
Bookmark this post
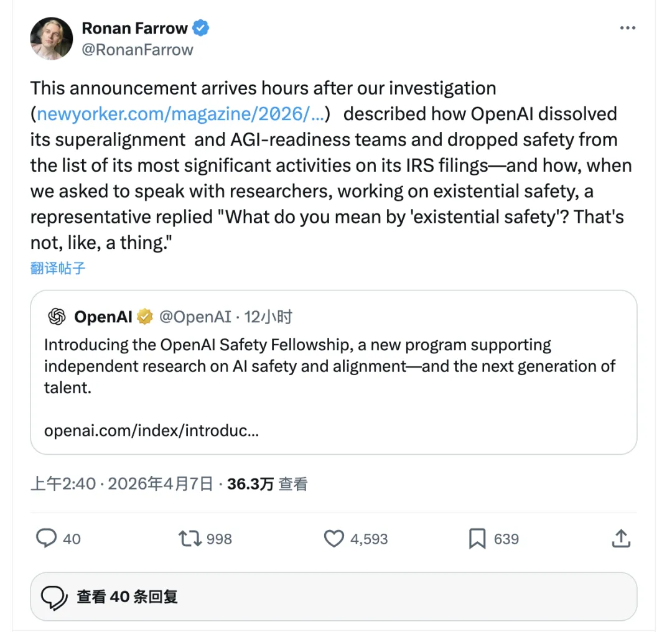(477, 538)
